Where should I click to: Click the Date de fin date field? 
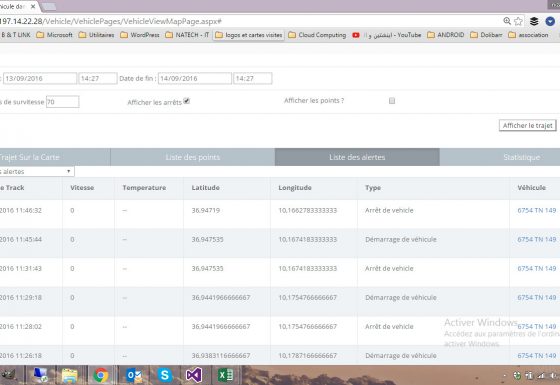(x=195, y=78)
